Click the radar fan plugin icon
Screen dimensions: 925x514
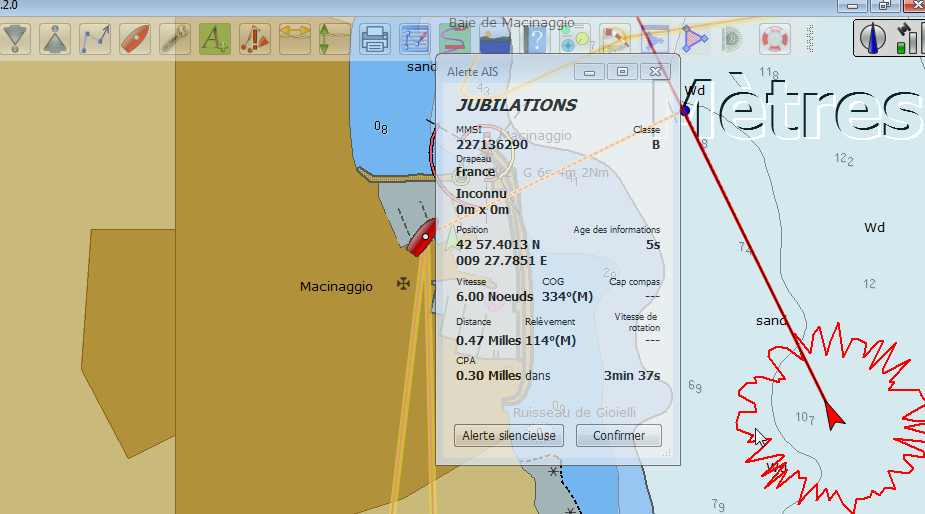click(x=734, y=39)
